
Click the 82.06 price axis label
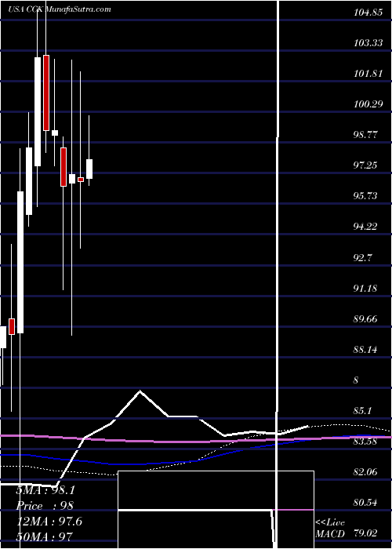(366, 472)
